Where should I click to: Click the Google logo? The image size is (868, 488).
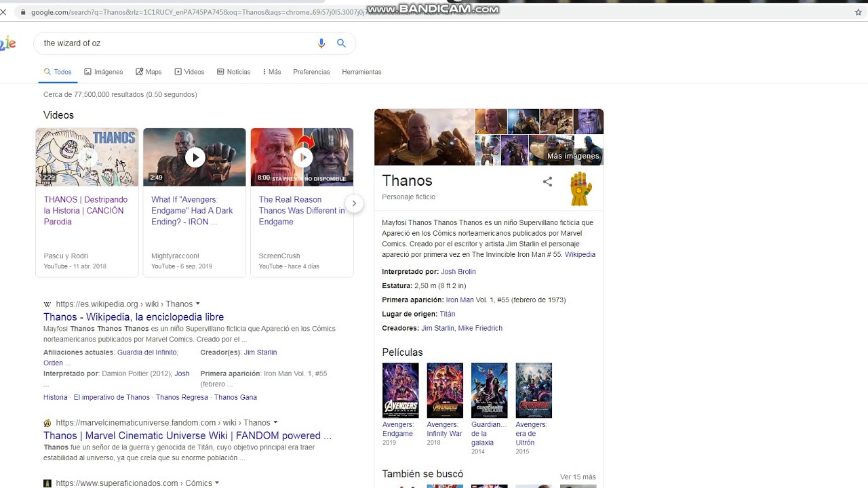click(7, 43)
